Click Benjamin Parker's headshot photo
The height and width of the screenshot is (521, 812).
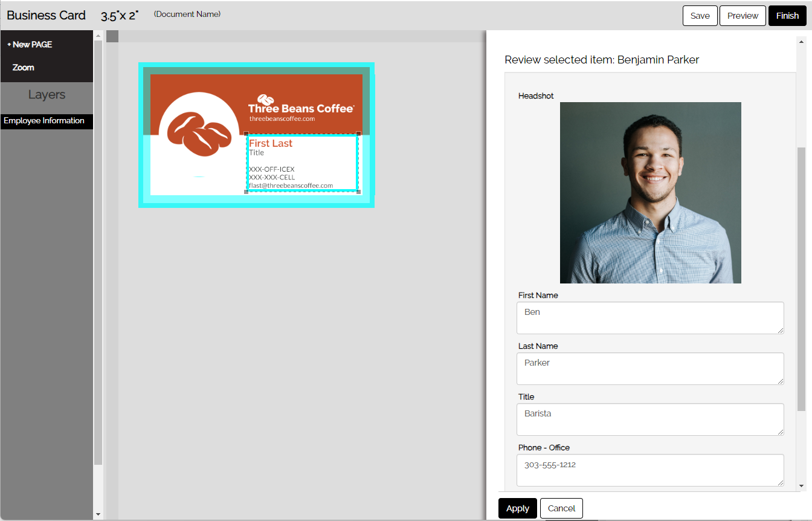(650, 192)
